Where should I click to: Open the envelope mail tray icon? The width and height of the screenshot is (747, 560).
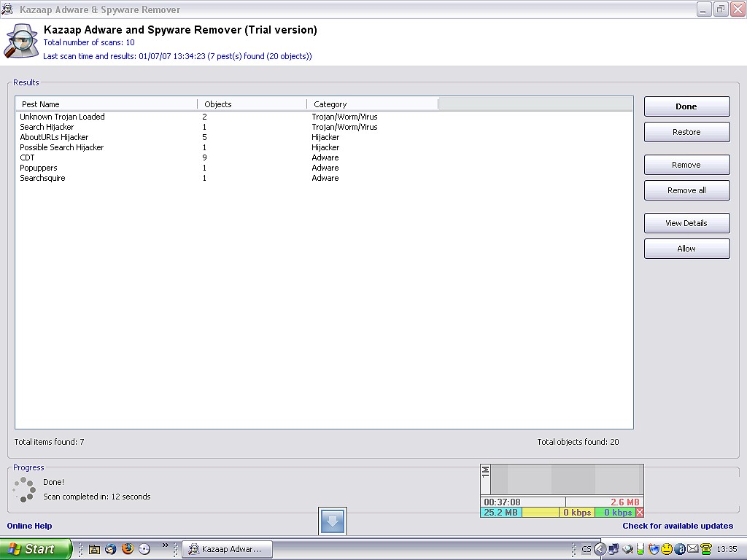point(692,549)
